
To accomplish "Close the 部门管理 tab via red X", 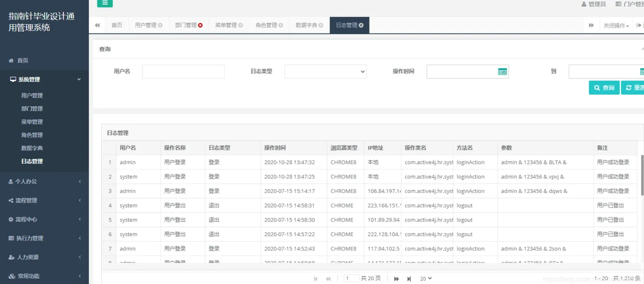I will (200, 25).
